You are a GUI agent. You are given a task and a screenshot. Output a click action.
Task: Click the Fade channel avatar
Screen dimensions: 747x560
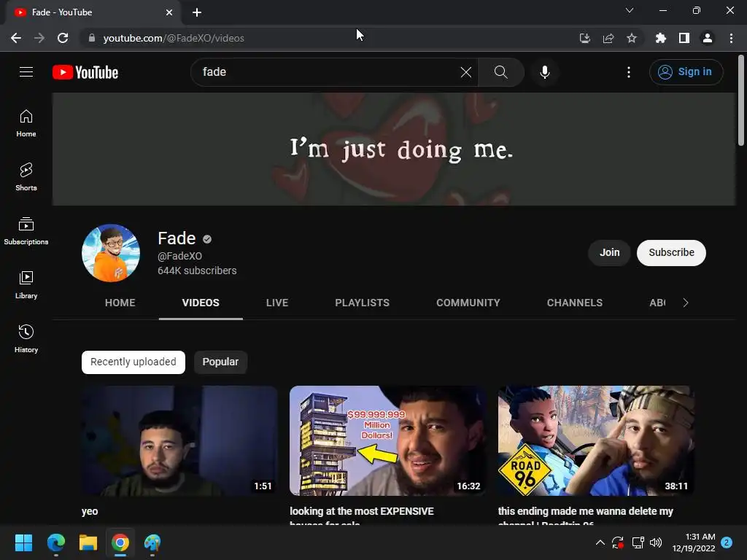(x=111, y=253)
